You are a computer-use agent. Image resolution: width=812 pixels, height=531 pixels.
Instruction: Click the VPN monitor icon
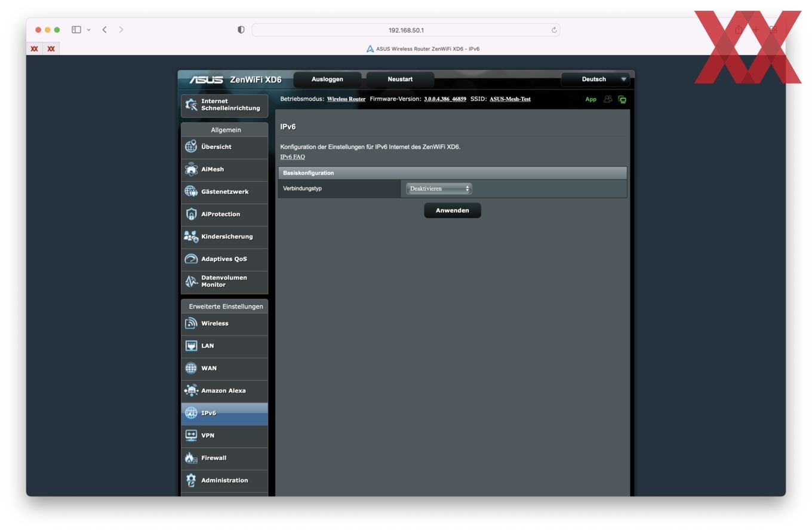(x=191, y=435)
